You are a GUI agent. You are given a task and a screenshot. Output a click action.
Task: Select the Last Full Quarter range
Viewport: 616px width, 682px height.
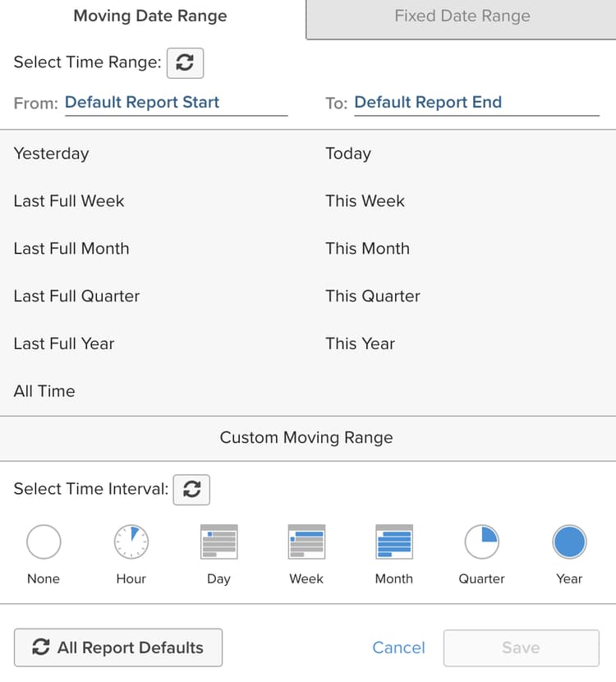[76, 296]
